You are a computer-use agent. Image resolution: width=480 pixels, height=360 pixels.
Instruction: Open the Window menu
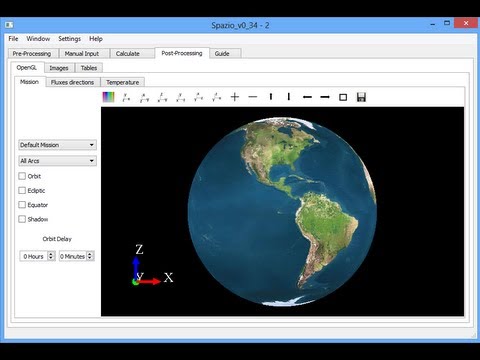pyautogui.click(x=38, y=39)
